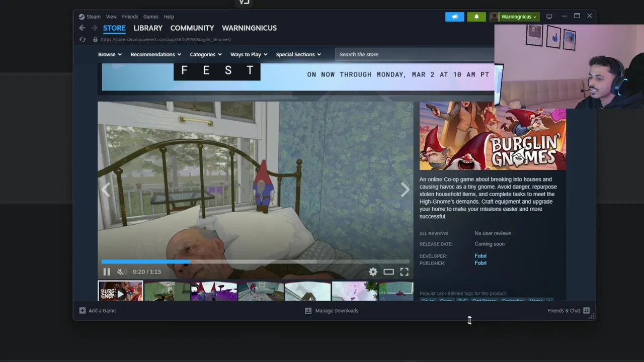
Task: Show the previous media with left arrow
Action: pyautogui.click(x=106, y=190)
